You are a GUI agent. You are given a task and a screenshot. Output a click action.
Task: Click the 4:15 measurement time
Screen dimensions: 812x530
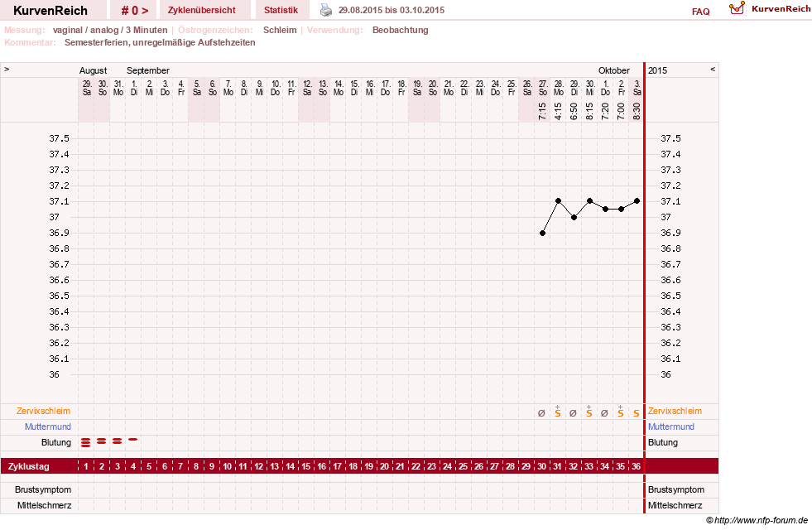tap(558, 111)
